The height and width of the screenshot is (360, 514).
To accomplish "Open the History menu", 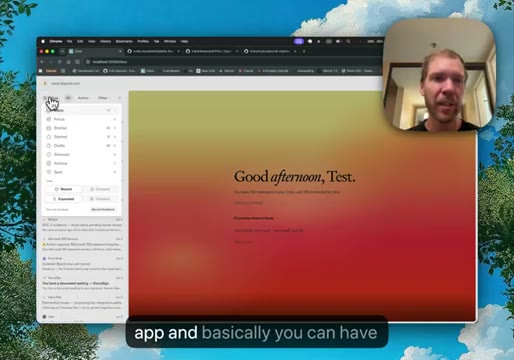I will [x=105, y=41].
